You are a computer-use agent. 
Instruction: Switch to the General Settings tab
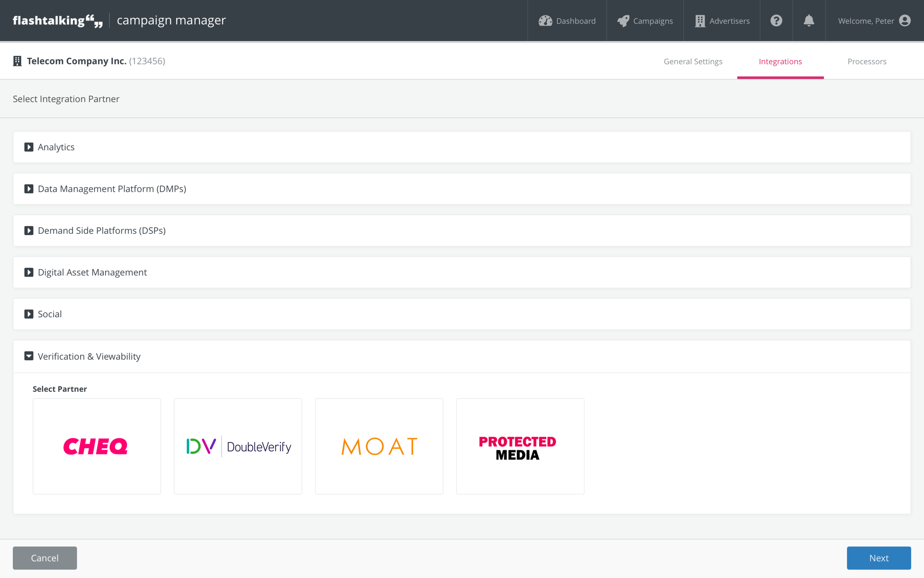click(693, 61)
